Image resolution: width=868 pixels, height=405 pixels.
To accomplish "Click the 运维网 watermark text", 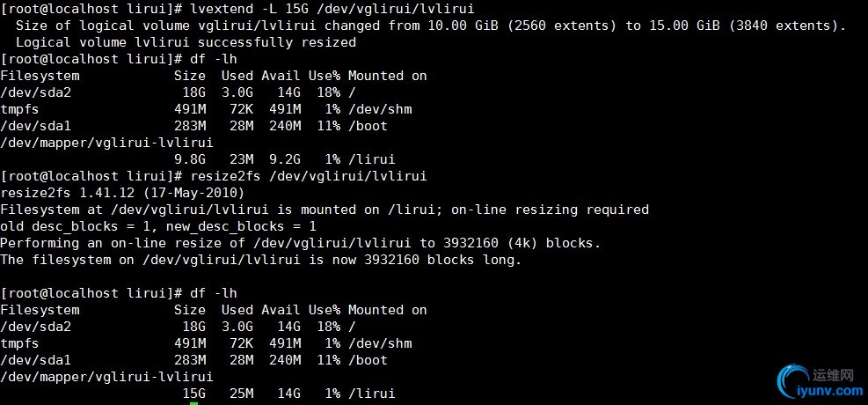I will pos(835,375).
